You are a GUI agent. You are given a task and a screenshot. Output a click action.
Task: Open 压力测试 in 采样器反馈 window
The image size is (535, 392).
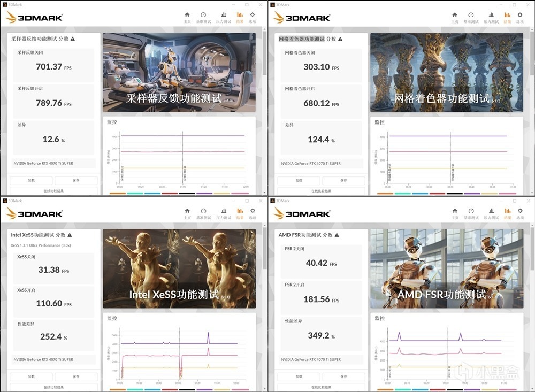pyautogui.click(x=224, y=18)
